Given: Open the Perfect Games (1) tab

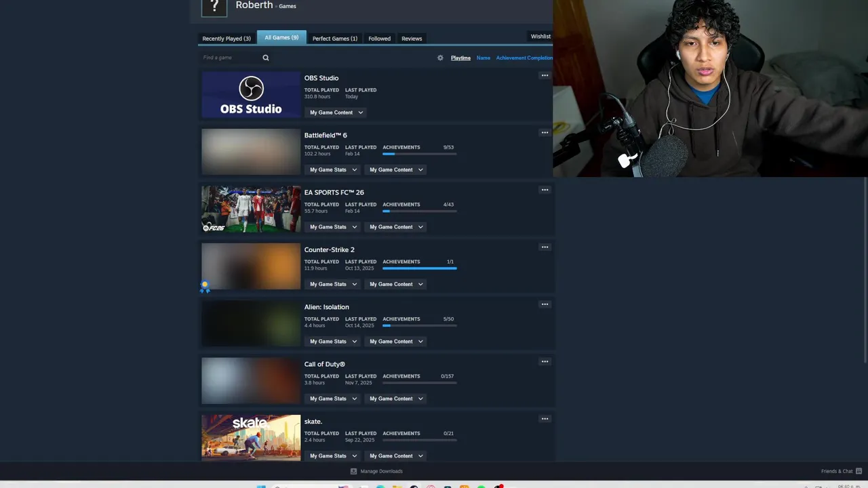Looking at the screenshot, I should [x=335, y=39].
